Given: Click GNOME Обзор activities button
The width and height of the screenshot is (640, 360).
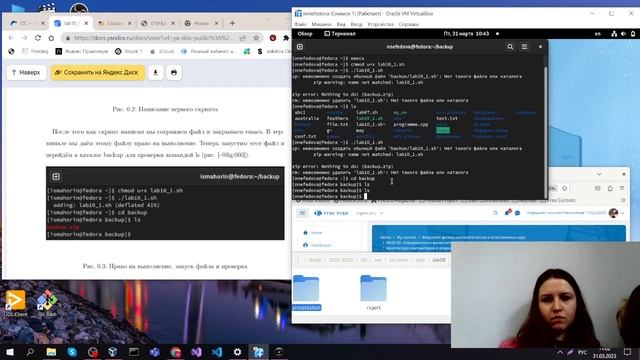Looking at the screenshot, I should click(x=305, y=34).
